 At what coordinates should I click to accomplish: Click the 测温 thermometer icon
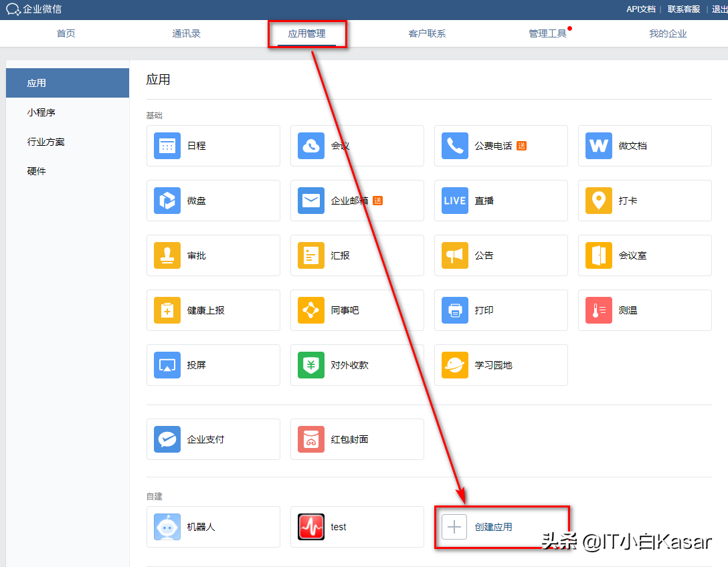pyautogui.click(x=599, y=310)
